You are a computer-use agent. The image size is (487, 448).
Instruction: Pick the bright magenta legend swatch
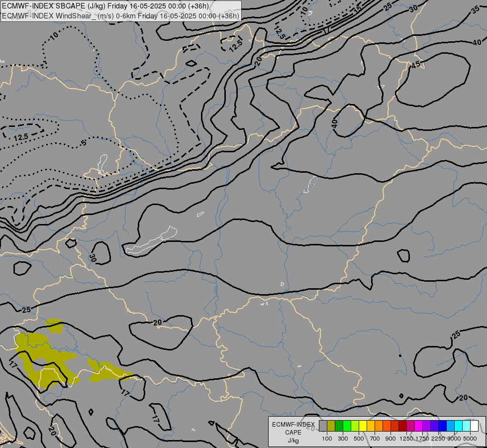click(419, 426)
